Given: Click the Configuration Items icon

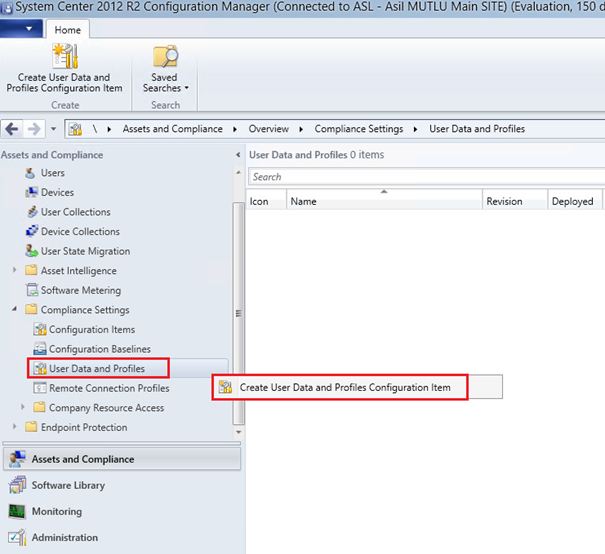Looking at the screenshot, I should point(40,329).
